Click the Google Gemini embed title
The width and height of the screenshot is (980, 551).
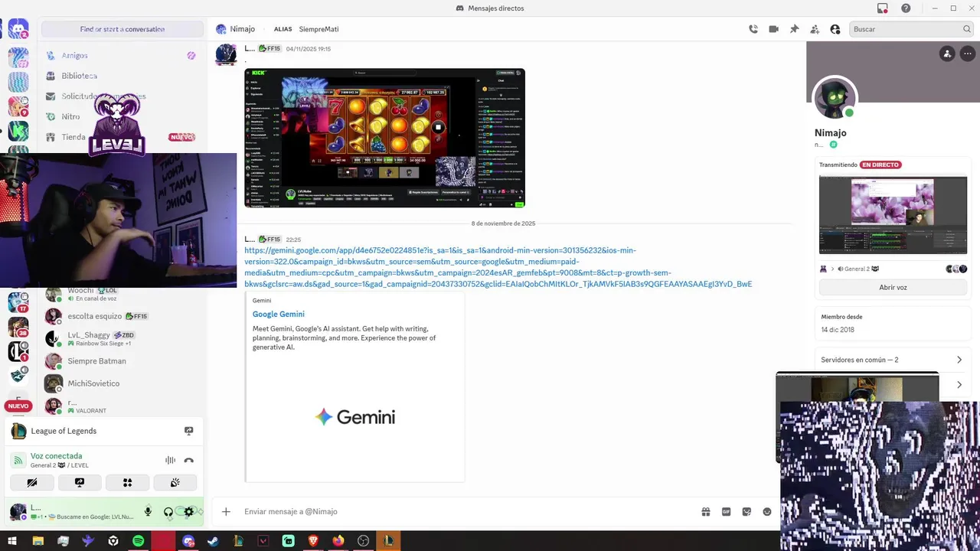279,314
